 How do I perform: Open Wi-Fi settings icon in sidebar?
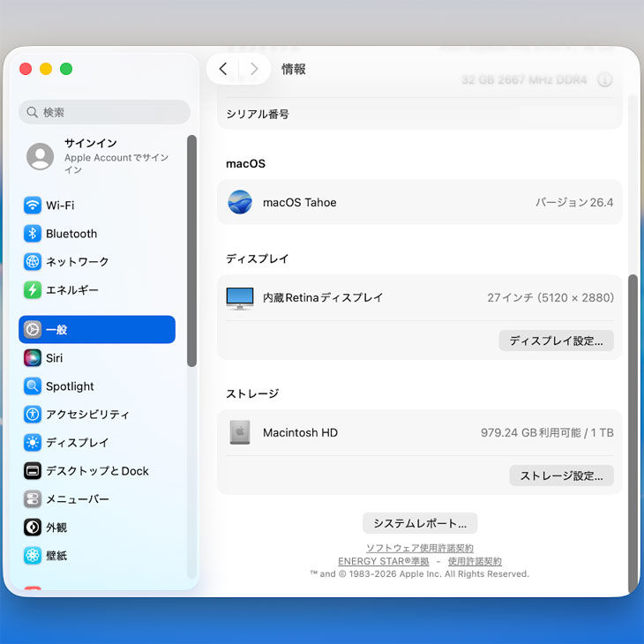pos(33,206)
